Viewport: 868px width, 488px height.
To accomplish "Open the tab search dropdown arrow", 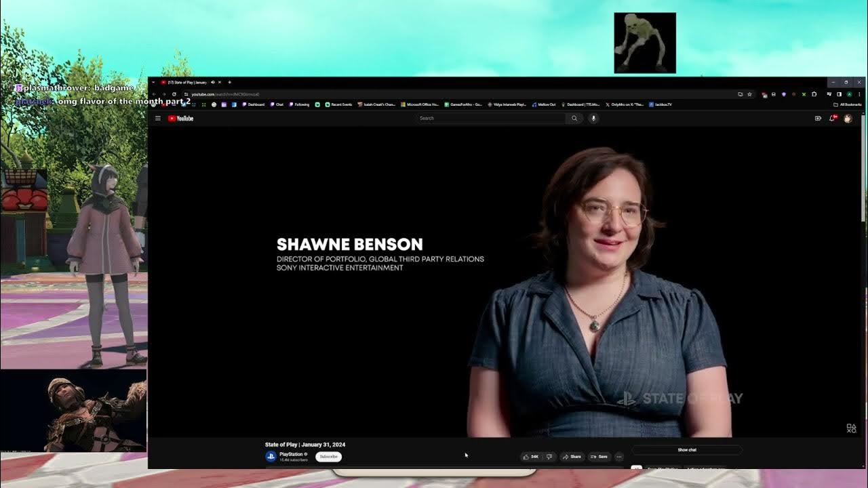I will click(x=153, y=82).
